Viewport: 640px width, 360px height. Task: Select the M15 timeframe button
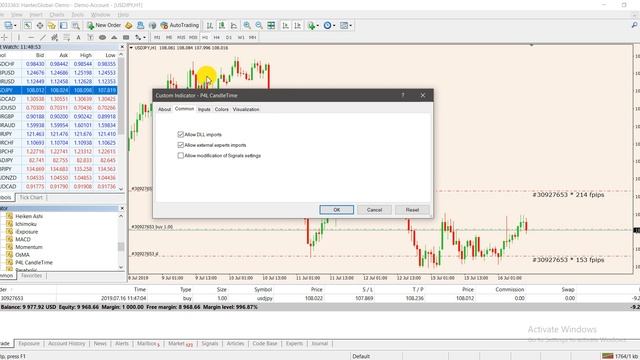[x=181, y=37]
